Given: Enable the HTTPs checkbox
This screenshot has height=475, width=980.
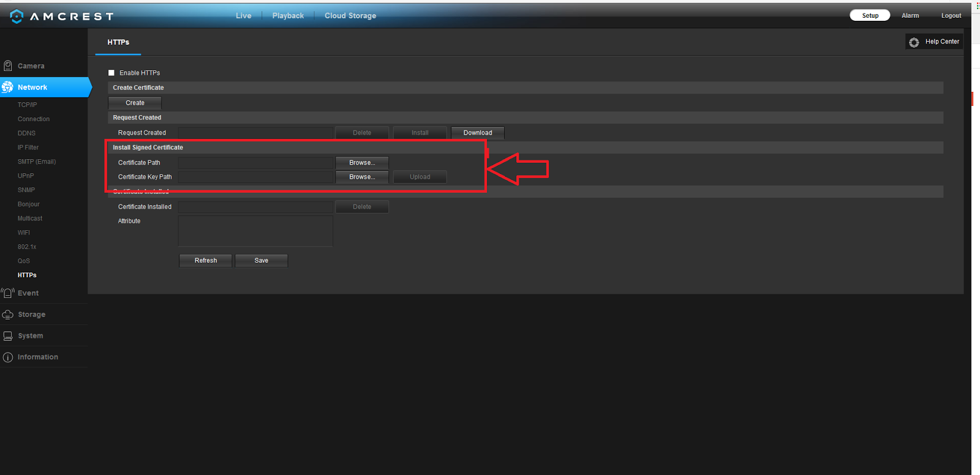Looking at the screenshot, I should click(x=111, y=73).
